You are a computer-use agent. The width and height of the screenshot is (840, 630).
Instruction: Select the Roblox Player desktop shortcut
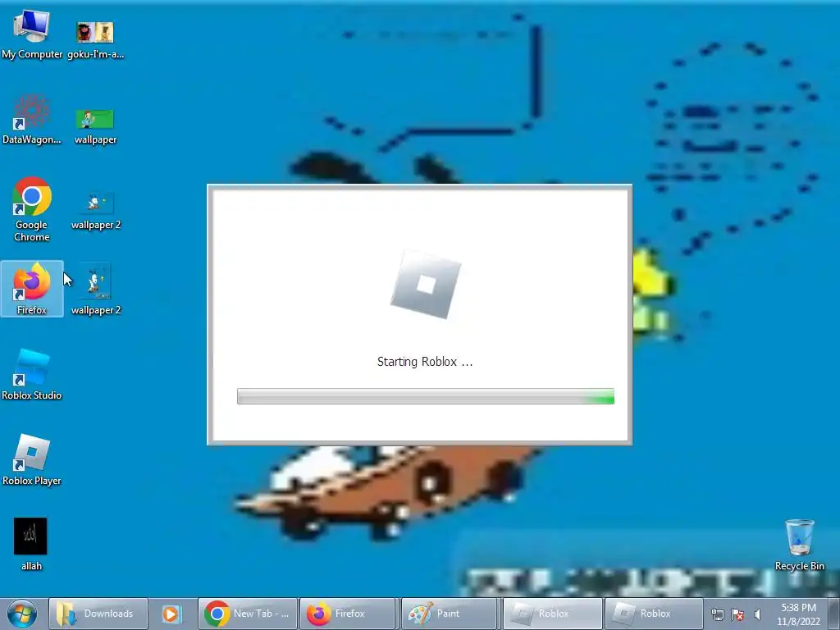point(32,459)
